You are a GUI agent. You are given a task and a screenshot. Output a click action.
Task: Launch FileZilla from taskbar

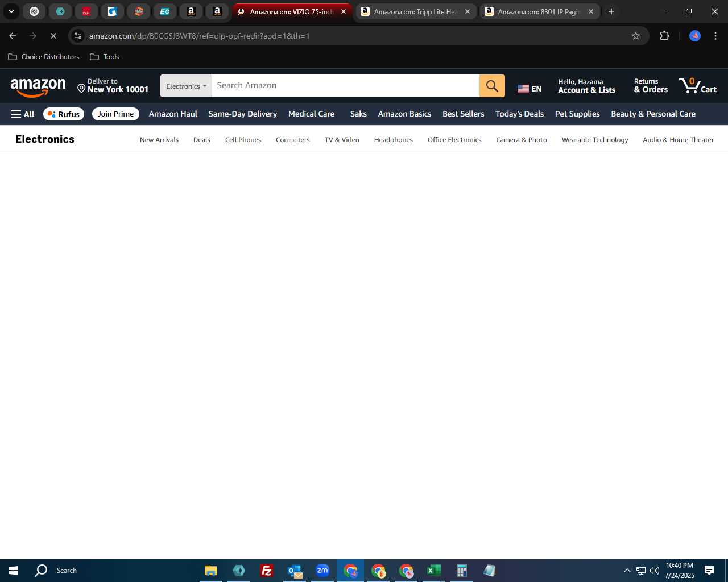267,571
